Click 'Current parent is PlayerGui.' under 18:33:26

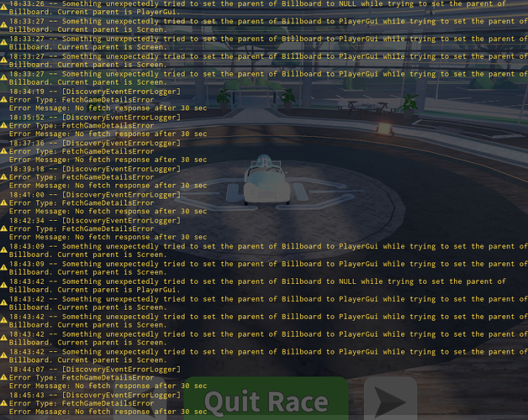pyautogui.click(x=119, y=12)
